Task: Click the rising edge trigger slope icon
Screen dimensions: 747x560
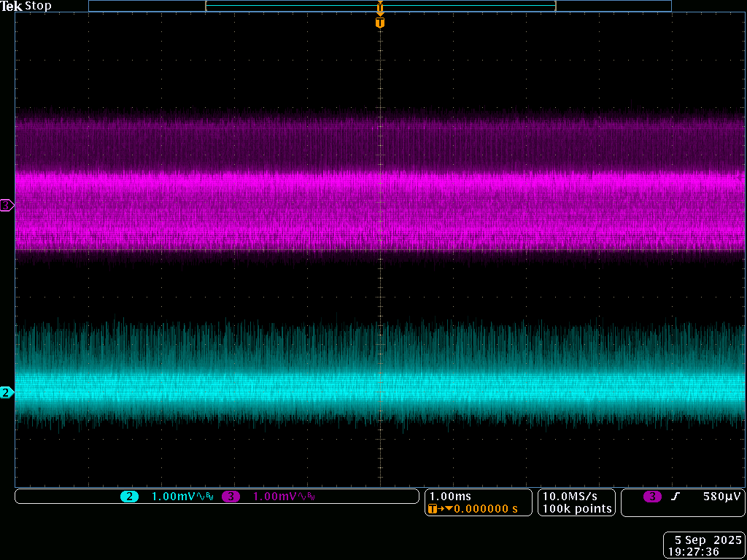Action: [675, 497]
